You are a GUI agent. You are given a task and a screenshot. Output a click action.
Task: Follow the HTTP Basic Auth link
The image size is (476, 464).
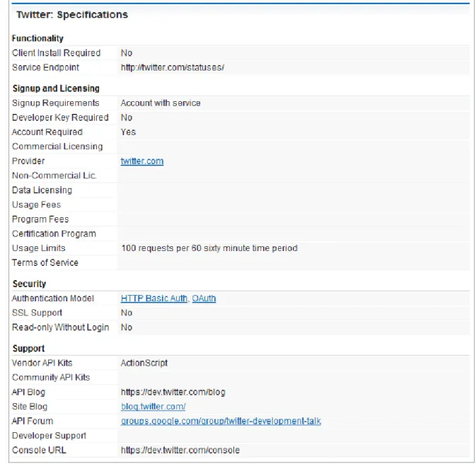tap(154, 298)
